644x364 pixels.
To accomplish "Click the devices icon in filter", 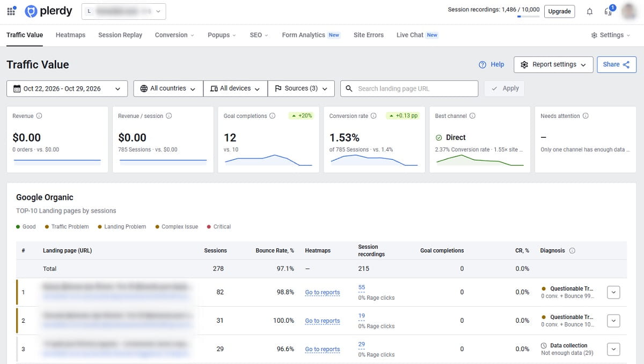I will pyautogui.click(x=214, y=88).
